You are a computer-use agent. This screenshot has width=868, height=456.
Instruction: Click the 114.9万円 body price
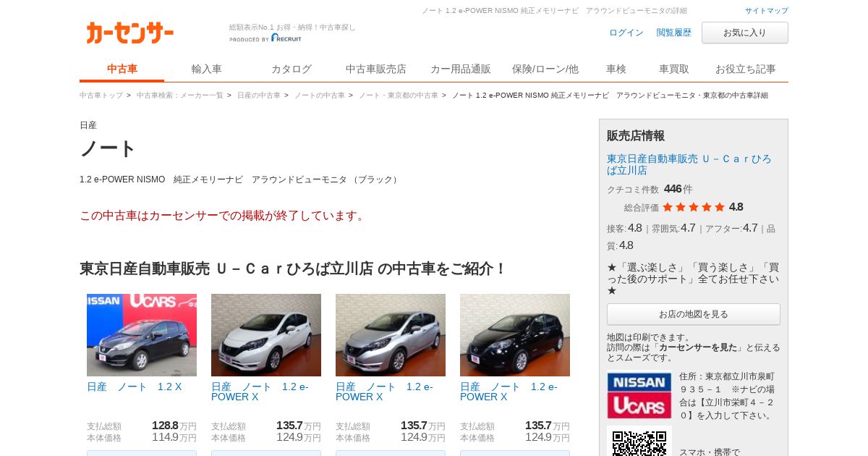point(174,437)
